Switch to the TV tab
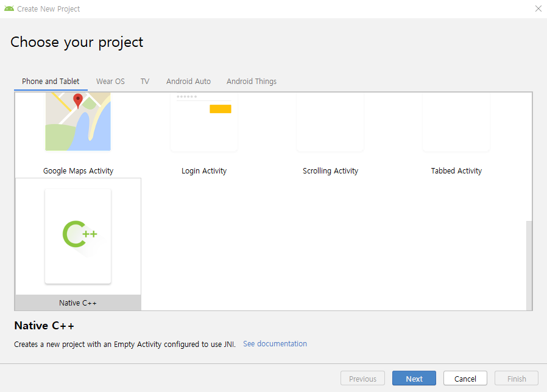 tap(145, 82)
